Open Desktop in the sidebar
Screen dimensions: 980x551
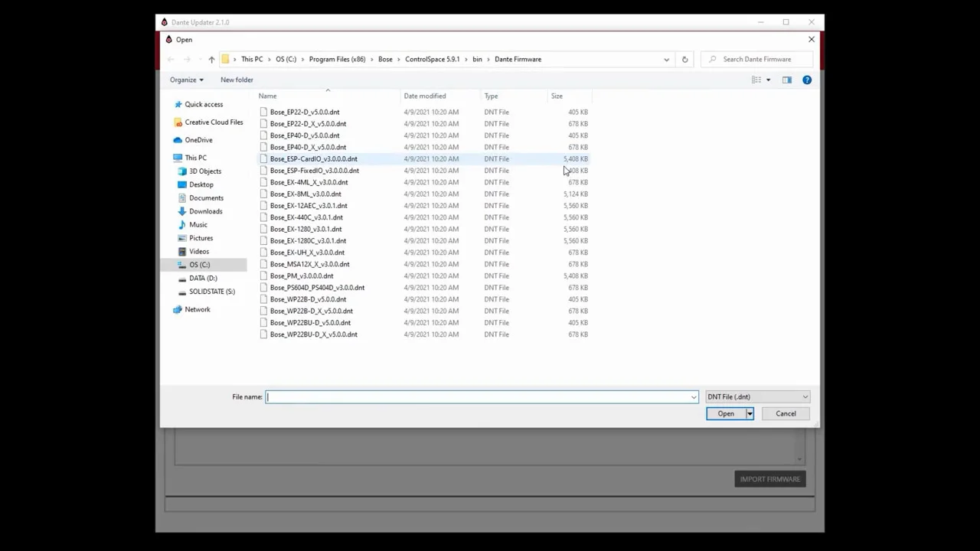[201, 184]
